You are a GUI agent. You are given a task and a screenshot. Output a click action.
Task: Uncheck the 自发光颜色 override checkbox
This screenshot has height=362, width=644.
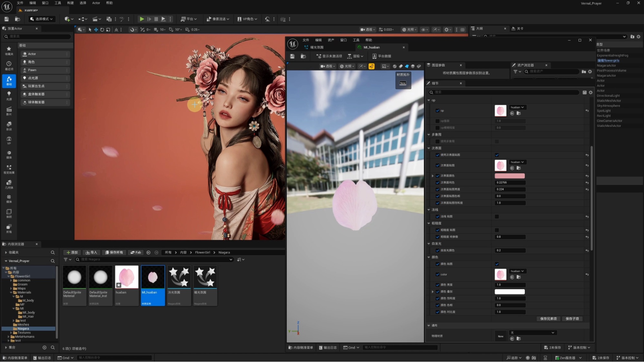[437, 250]
